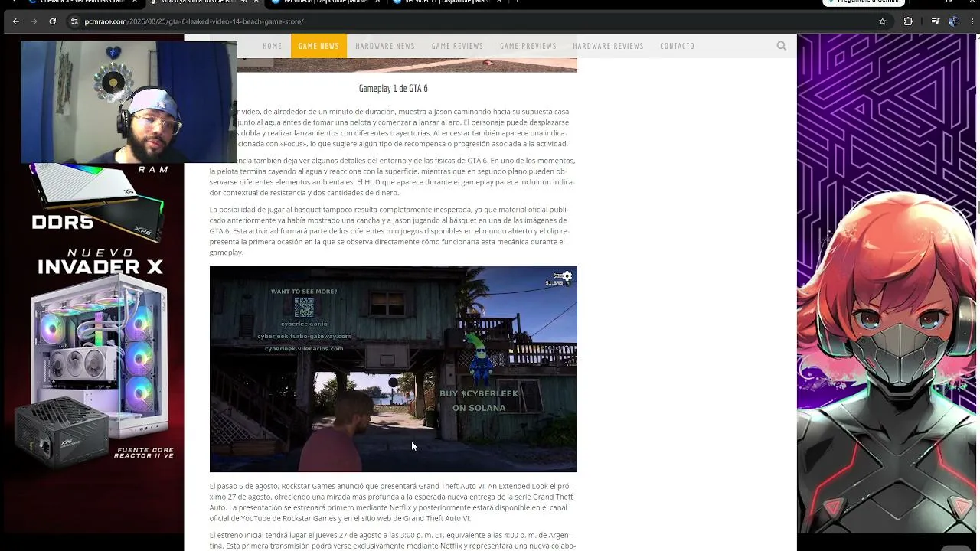Click the caption "Gameplay 1 de GTA 6"
The width and height of the screenshot is (980, 551).
tap(394, 89)
